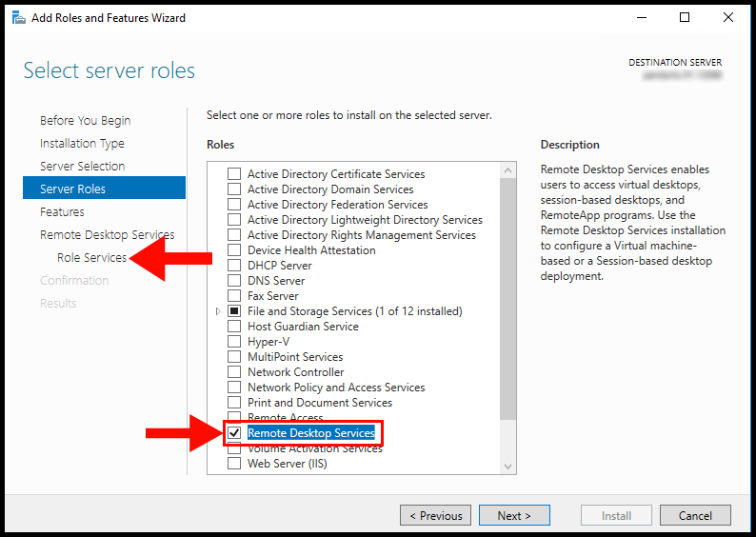This screenshot has height=537, width=756.
Task: Select the Remote Desktop Services role label
Action: click(311, 433)
